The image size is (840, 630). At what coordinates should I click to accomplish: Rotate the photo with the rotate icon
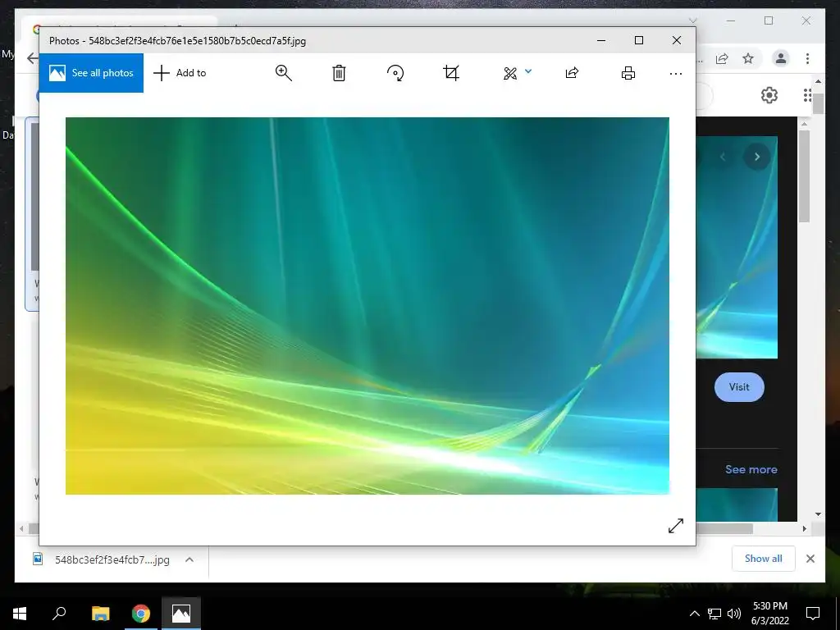coord(395,73)
